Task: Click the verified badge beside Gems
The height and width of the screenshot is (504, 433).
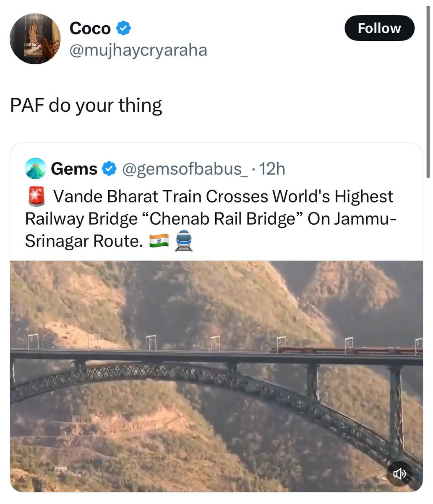Action: (x=110, y=169)
